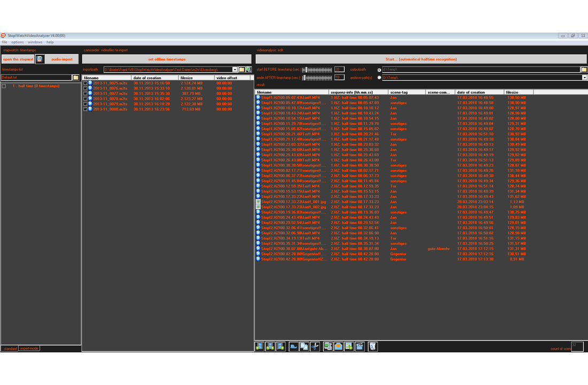Select the archive-path(s) radio button

click(379, 78)
